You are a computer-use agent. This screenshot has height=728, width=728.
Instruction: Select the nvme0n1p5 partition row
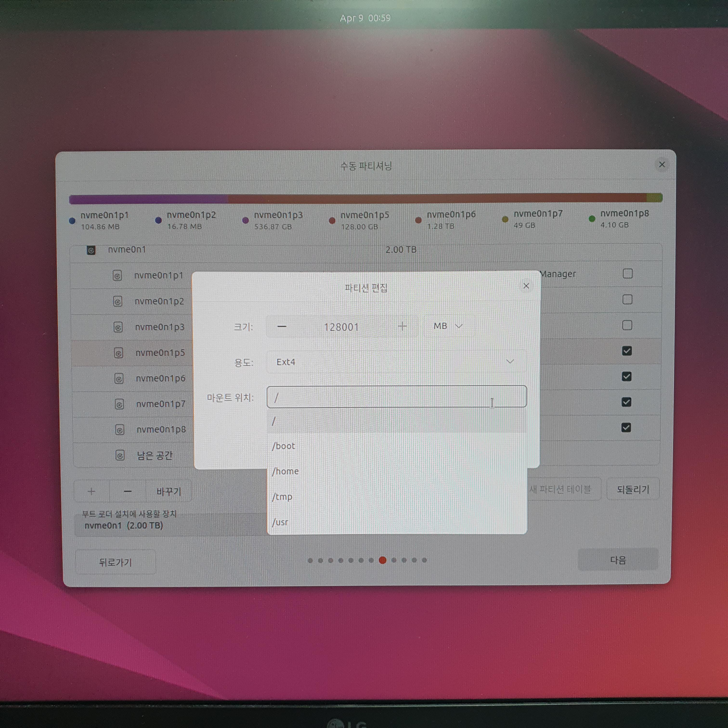click(x=132, y=353)
